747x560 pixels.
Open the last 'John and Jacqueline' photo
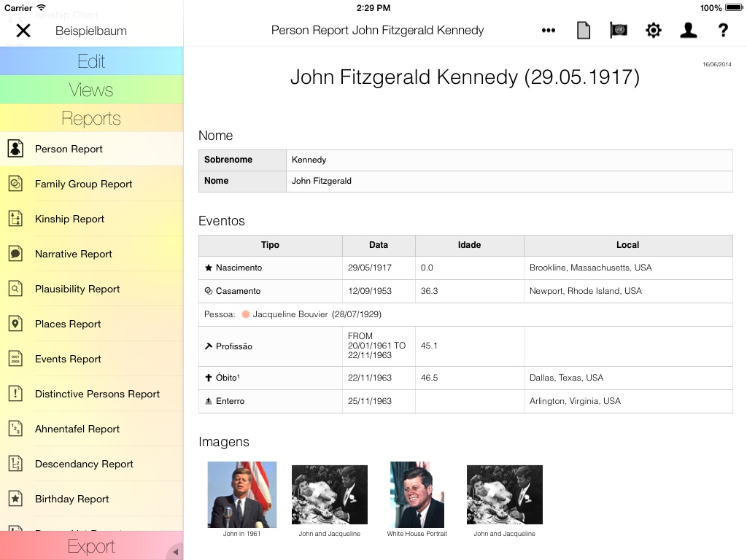(505, 494)
